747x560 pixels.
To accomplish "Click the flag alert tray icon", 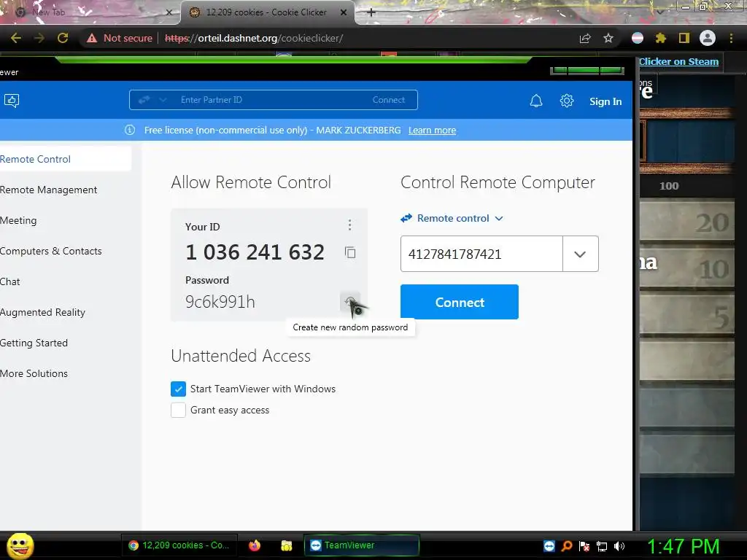I will coord(584,546).
